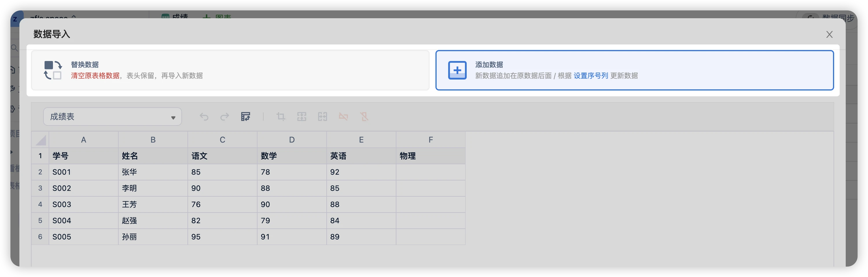The width and height of the screenshot is (868, 277).
Task: Select row 1 header number
Action: [x=40, y=156]
